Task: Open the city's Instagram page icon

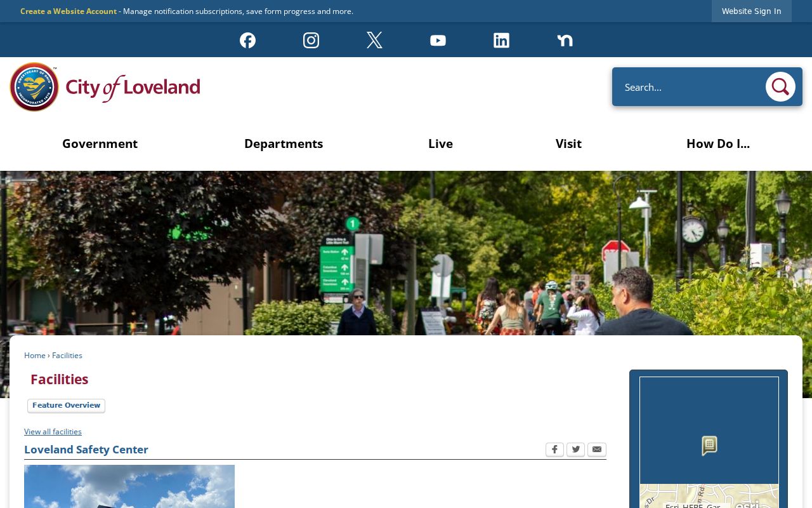Action: (x=311, y=40)
